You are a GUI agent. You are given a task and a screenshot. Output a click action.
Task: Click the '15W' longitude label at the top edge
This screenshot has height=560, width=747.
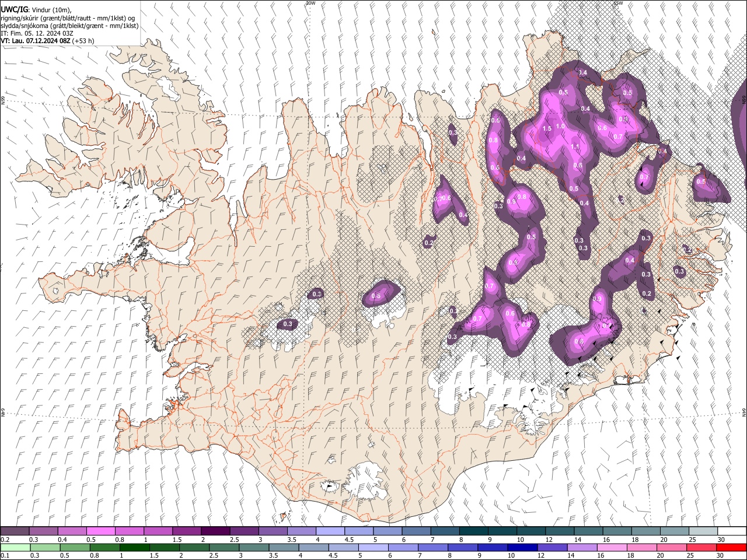pyautogui.click(x=618, y=3)
